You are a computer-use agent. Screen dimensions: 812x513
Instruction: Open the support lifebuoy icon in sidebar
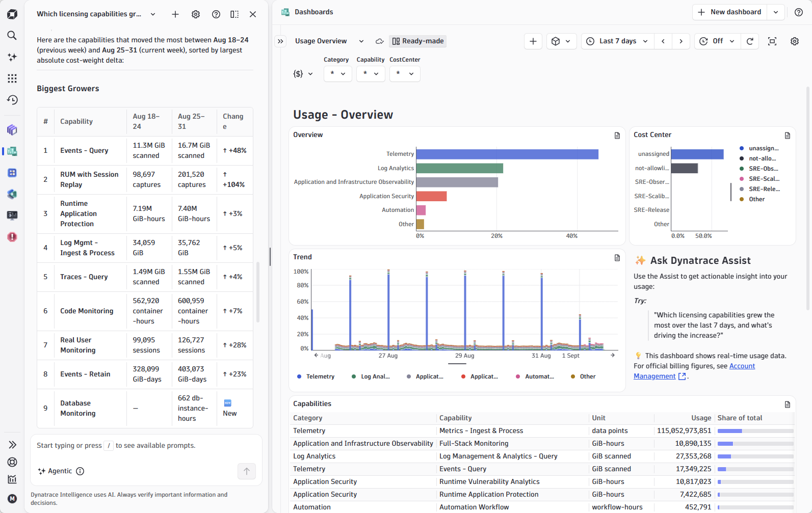[x=12, y=462]
